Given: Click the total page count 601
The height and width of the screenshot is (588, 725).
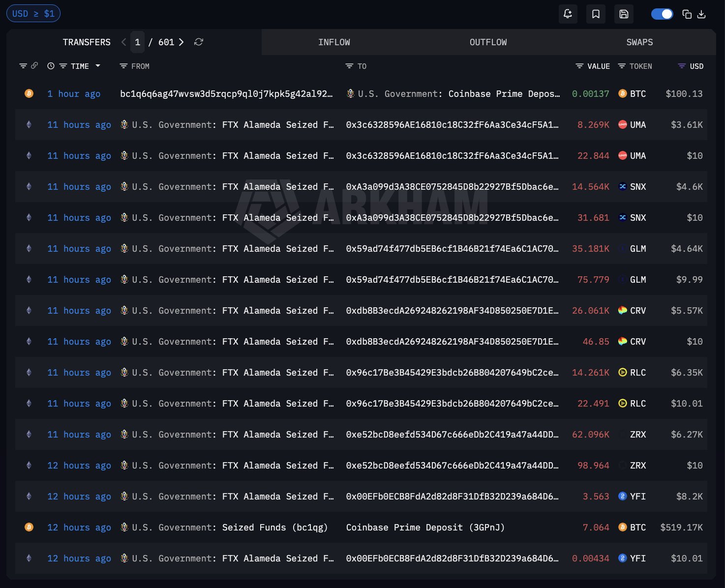Looking at the screenshot, I should [166, 42].
